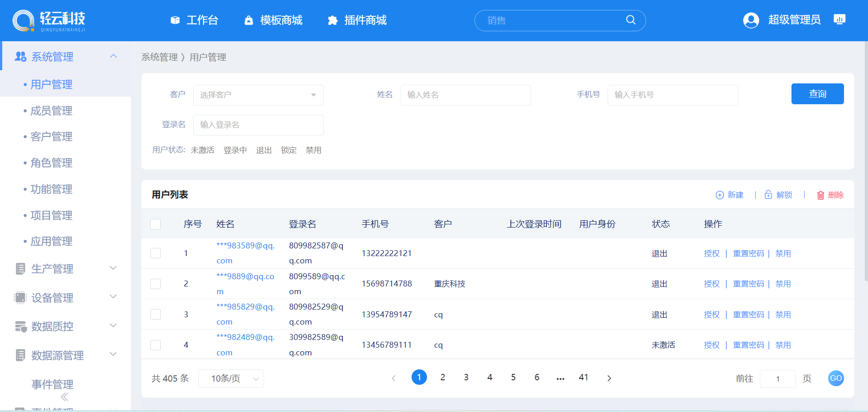
Task: Open 事件管理 in sidebar
Action: 52,384
